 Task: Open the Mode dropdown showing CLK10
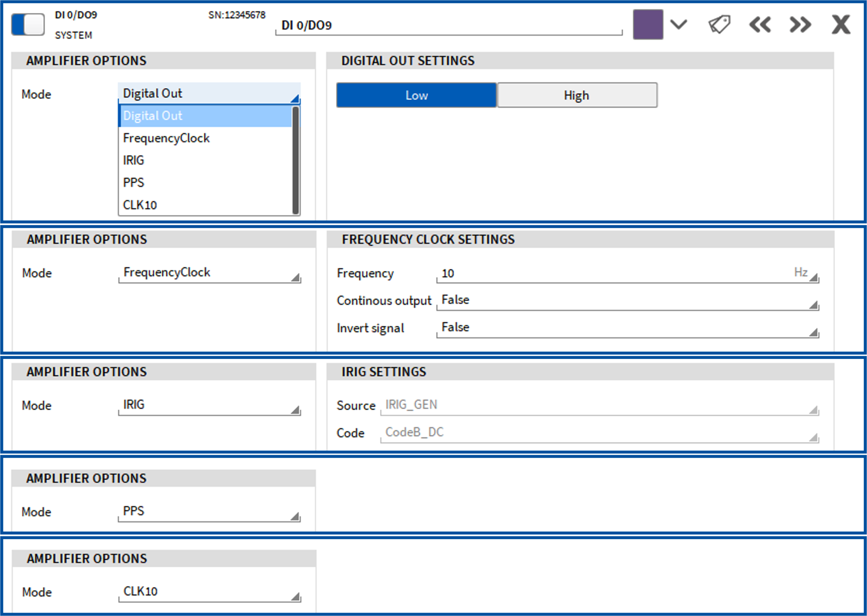point(210,593)
